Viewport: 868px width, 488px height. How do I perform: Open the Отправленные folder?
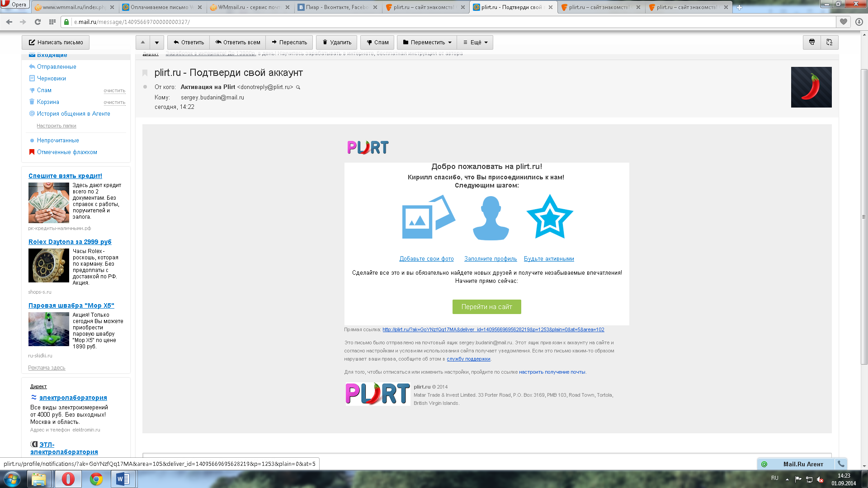(57, 66)
